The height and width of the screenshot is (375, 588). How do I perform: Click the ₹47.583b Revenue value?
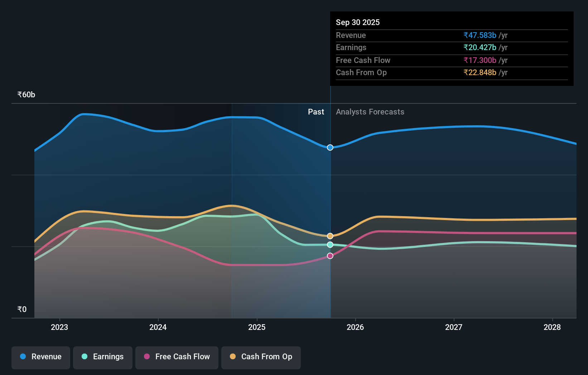[479, 35]
